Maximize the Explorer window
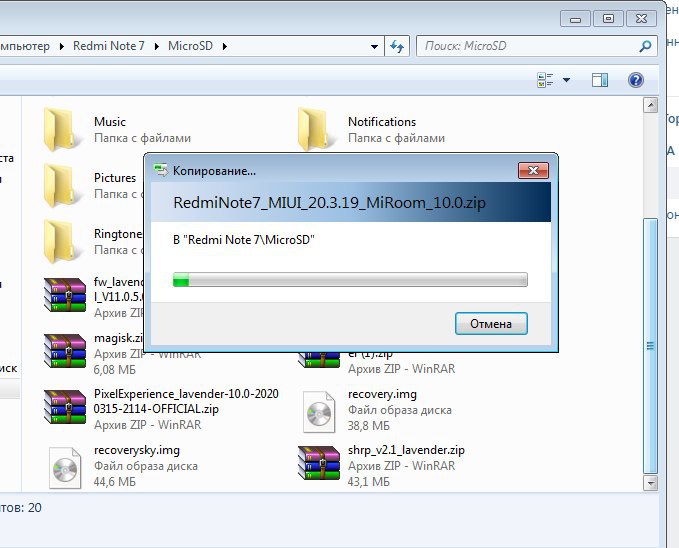679x548 pixels. [608, 19]
